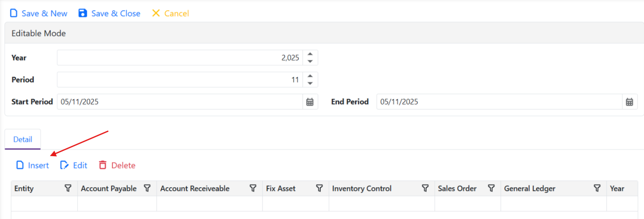Open the Start Period calendar picker
Screen dimensions: 644x219
[x=310, y=102]
